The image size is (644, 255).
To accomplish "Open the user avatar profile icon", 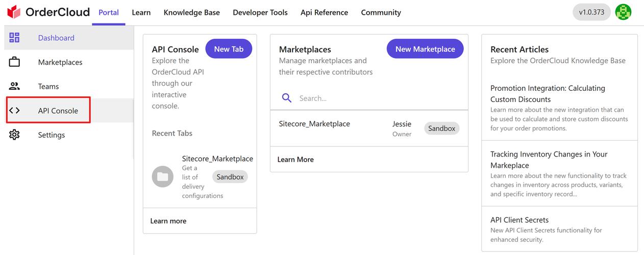I will click(623, 12).
